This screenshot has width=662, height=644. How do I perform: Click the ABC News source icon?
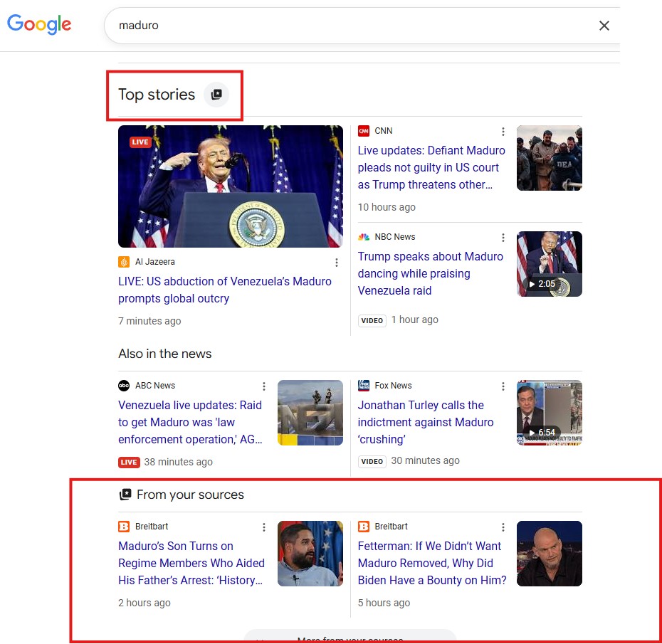[x=125, y=385]
